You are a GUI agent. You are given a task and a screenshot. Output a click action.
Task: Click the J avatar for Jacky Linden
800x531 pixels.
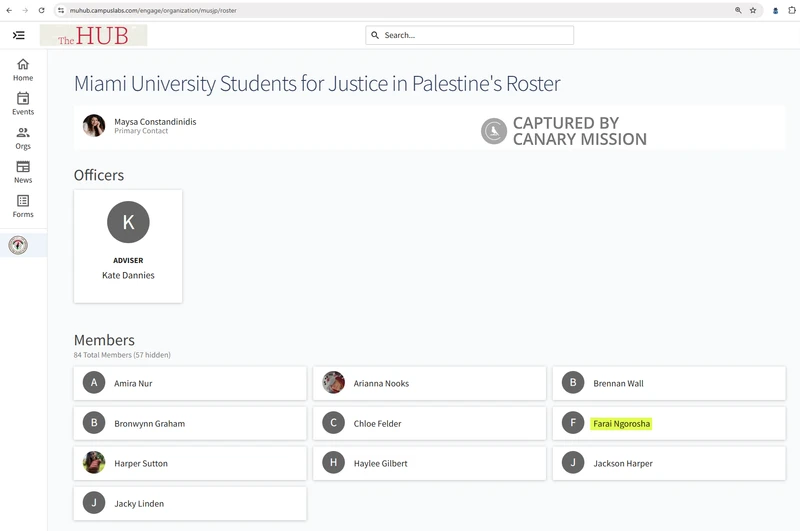[x=94, y=503]
